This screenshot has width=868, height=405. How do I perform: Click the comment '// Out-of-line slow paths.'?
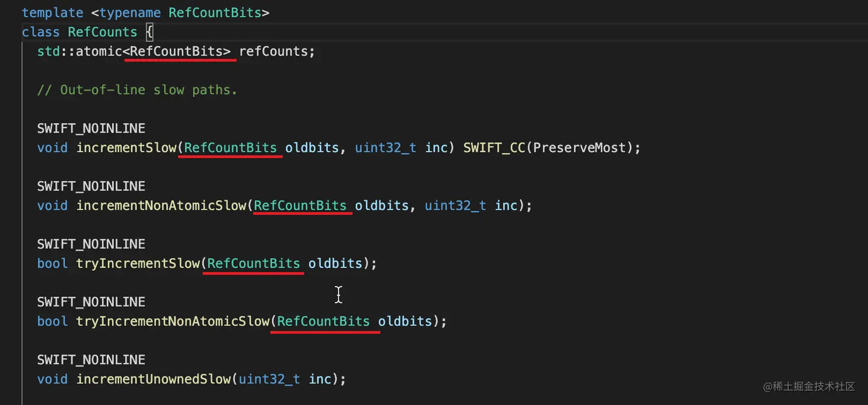137,90
